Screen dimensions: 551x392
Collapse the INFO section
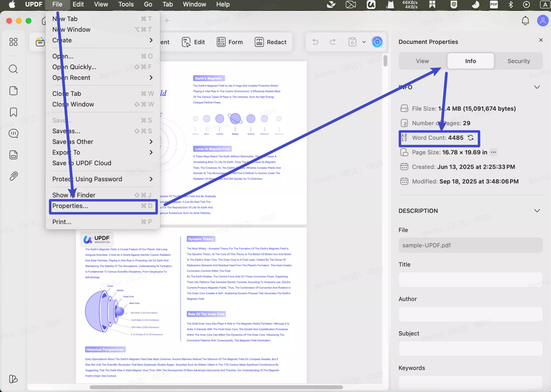[x=537, y=87]
